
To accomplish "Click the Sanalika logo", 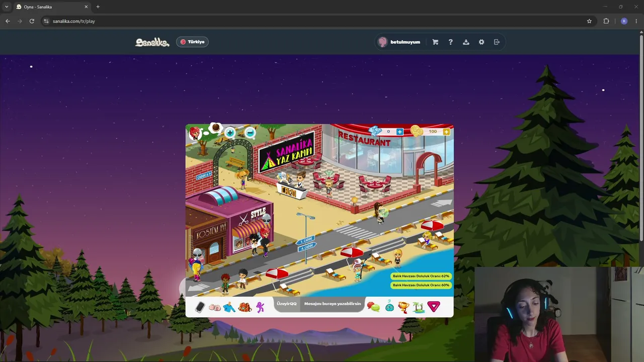I will [152, 42].
